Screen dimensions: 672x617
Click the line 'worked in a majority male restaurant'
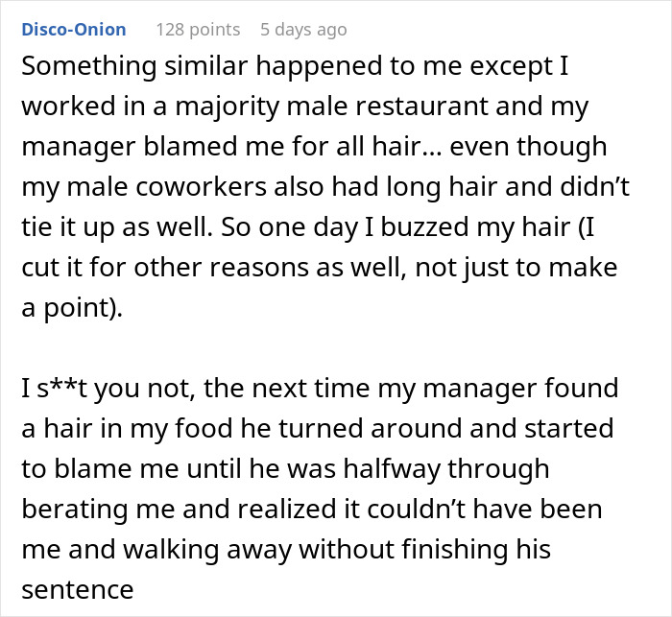(305, 107)
